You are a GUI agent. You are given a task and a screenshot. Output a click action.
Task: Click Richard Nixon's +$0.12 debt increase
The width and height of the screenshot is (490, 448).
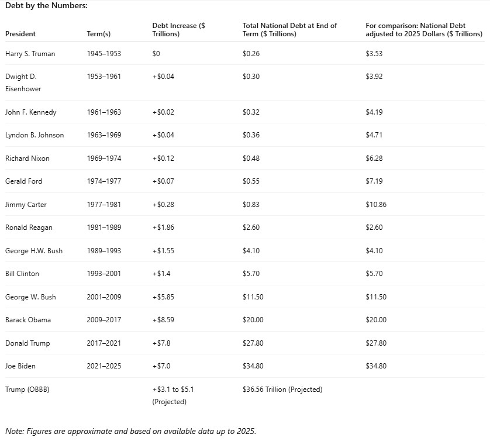163,158
